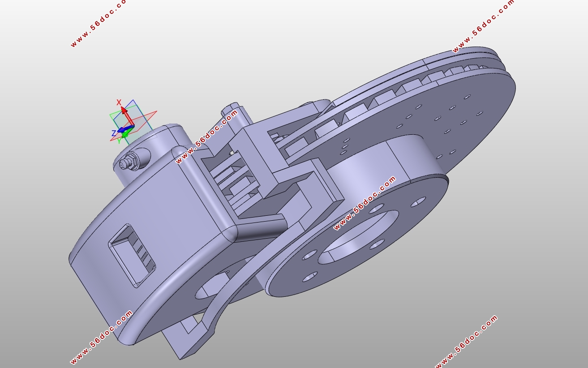The width and height of the screenshot is (588, 368).
Task: Click the bottom-right www.56doc.com watermark
Action: [x=466, y=342]
